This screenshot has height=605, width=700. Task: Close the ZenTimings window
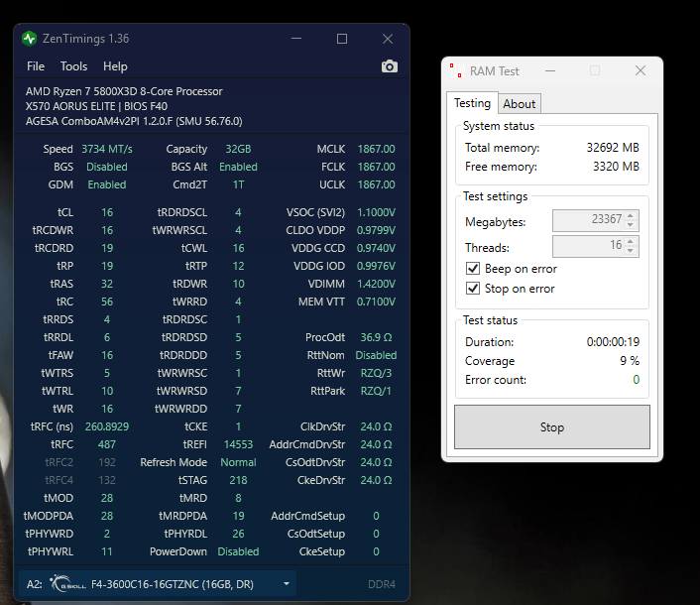point(388,39)
